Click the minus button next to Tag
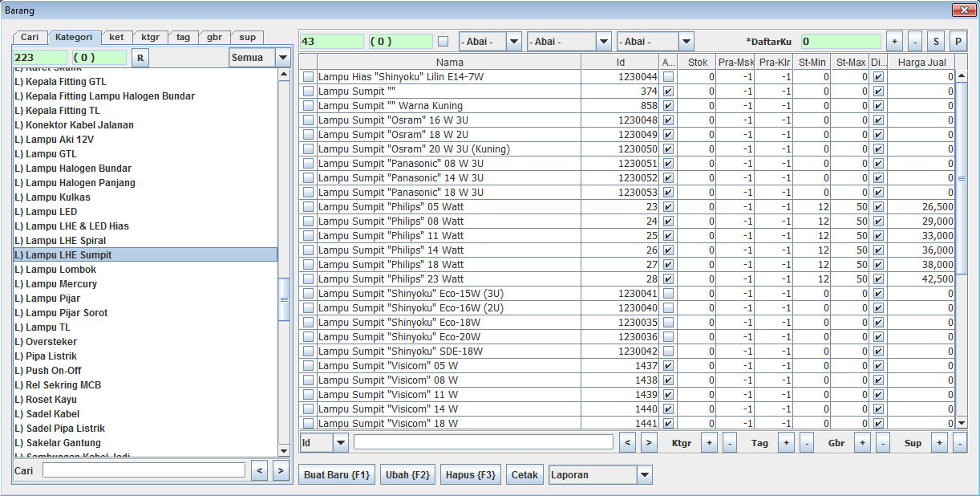The width and height of the screenshot is (980, 496). (x=806, y=442)
